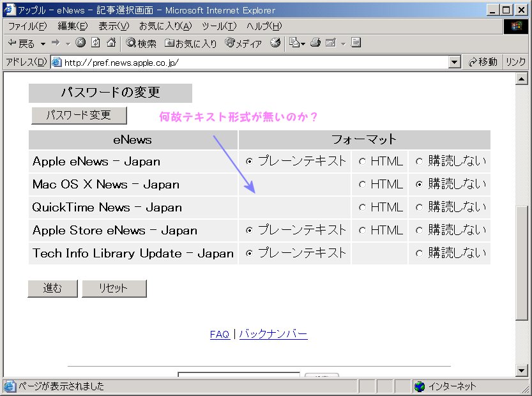Click the Mail toolbar icon

[294, 42]
